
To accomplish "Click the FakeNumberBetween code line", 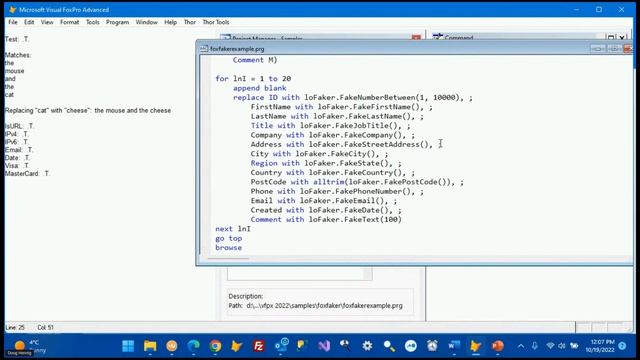I will click(x=353, y=97).
